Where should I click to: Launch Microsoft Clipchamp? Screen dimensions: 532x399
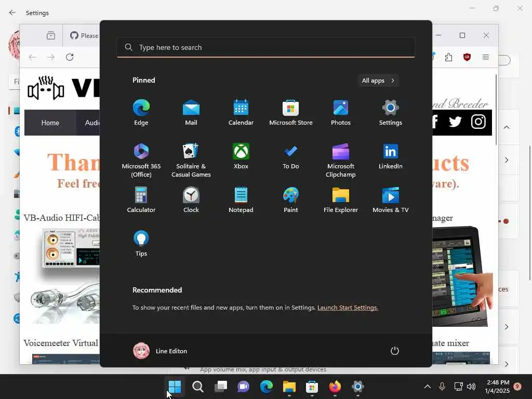click(341, 161)
